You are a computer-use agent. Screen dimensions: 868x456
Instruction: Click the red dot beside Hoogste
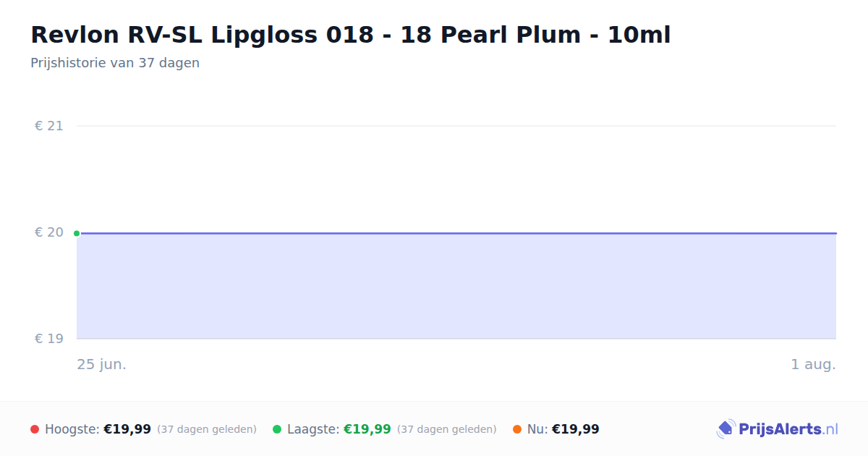pos(35,429)
